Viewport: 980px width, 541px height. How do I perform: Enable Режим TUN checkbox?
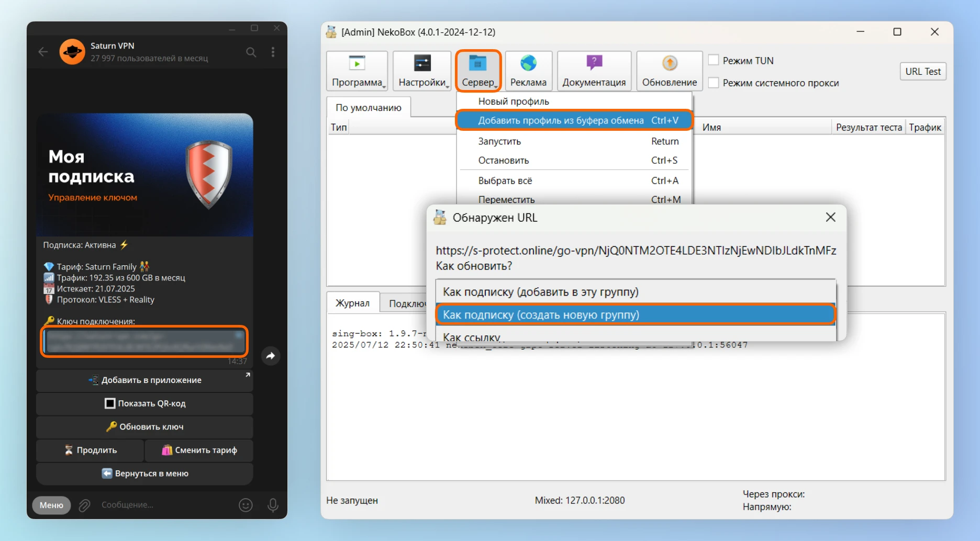tap(714, 60)
